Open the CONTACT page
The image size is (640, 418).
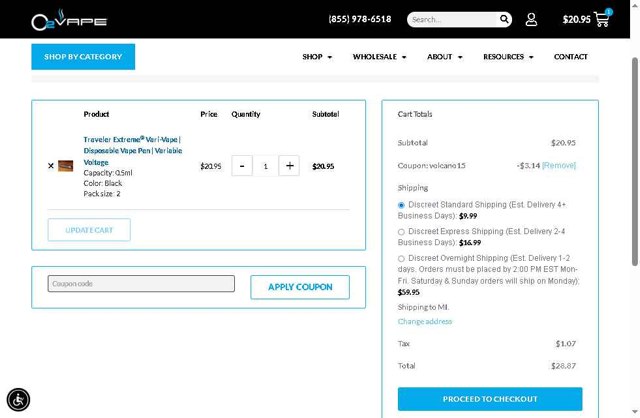(571, 57)
